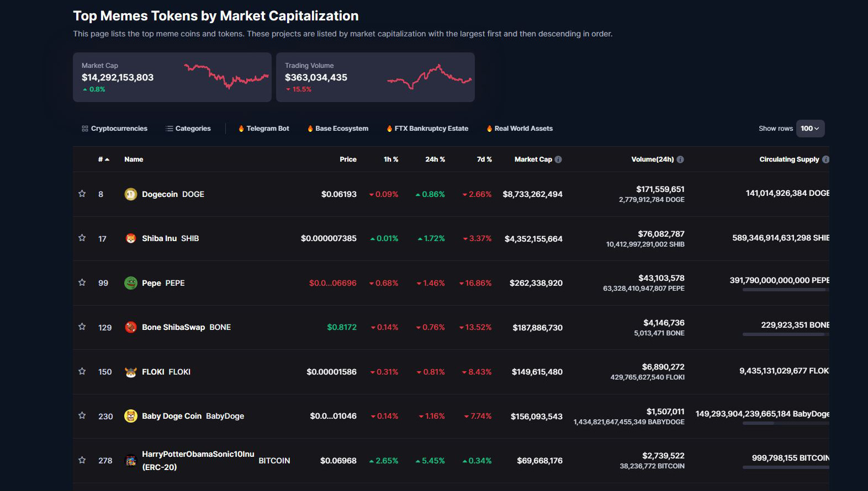Open the Pepe PEPE coin page
This screenshot has height=491, width=868.
point(163,283)
